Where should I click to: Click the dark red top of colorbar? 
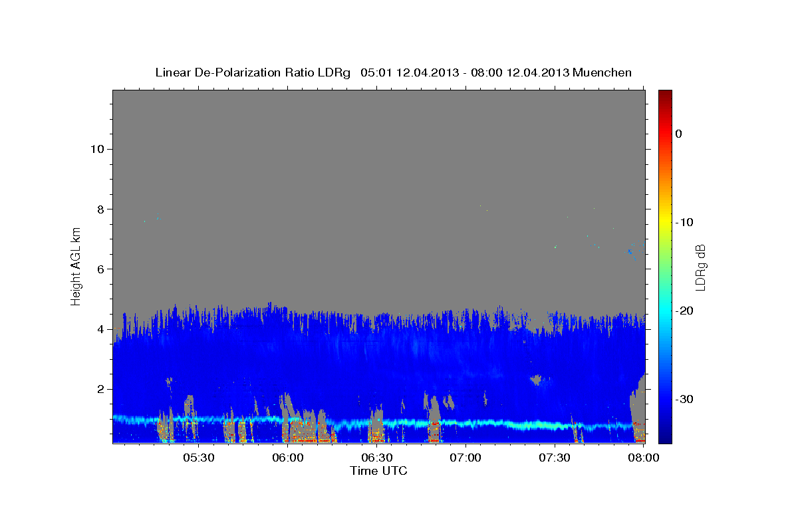click(x=665, y=94)
